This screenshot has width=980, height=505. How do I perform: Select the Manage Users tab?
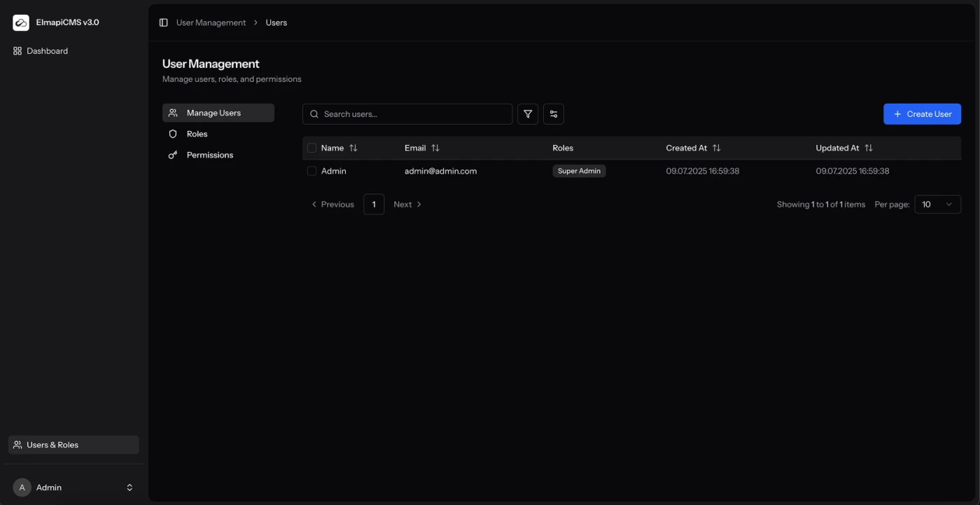tap(218, 113)
